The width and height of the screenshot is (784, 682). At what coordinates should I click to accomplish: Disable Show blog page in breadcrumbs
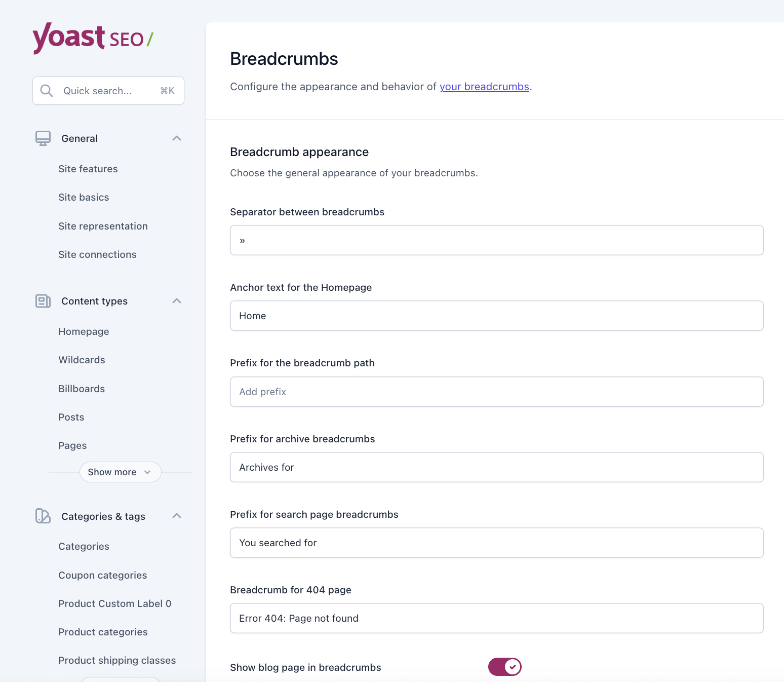(504, 667)
